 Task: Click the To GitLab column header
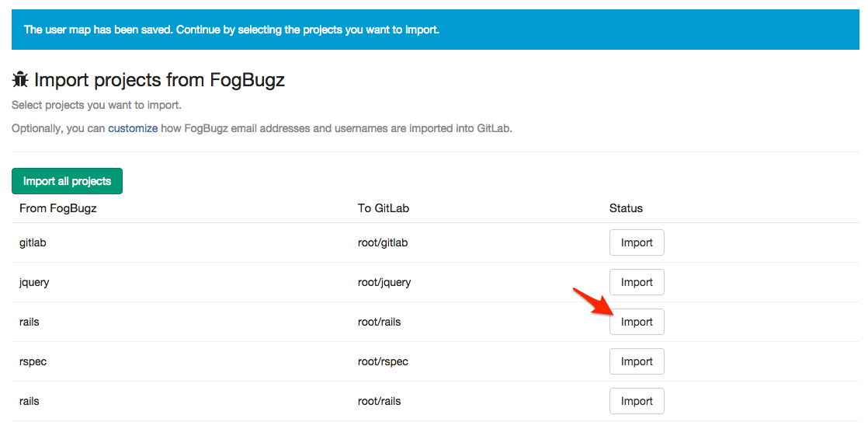pyautogui.click(x=384, y=208)
